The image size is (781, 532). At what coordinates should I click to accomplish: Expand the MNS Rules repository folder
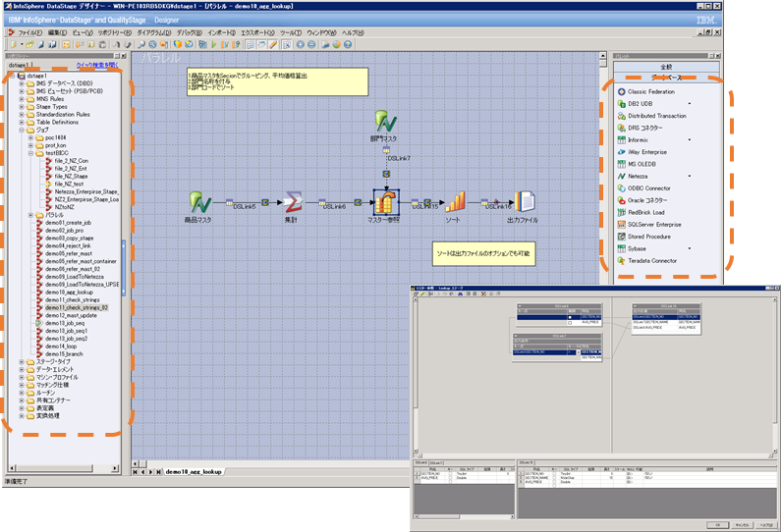coord(22,99)
